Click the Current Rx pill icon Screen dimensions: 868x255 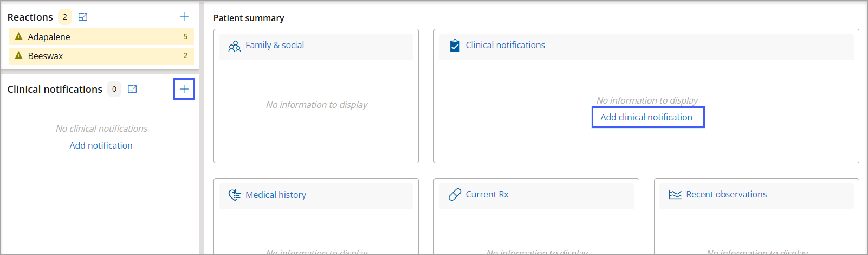(455, 194)
